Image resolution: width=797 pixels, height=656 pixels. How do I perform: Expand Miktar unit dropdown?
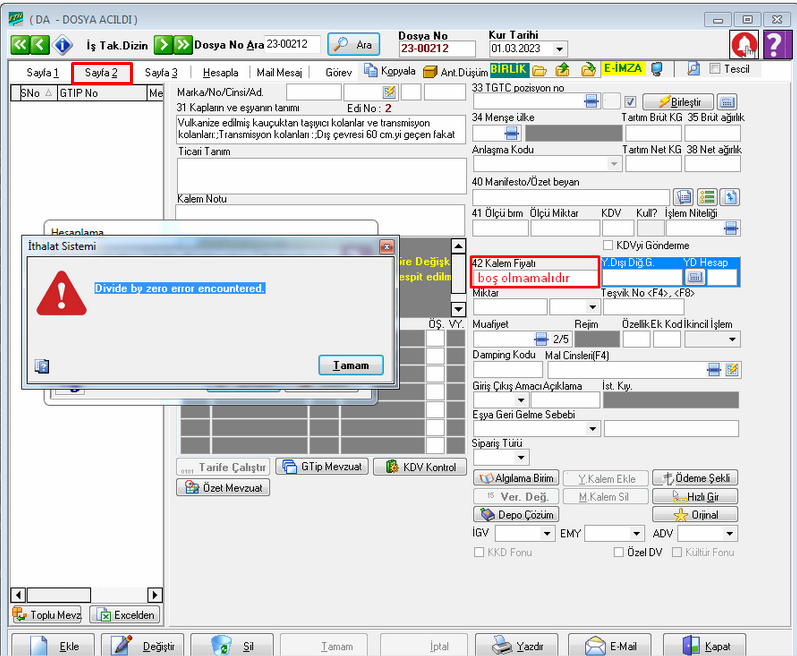(592, 307)
